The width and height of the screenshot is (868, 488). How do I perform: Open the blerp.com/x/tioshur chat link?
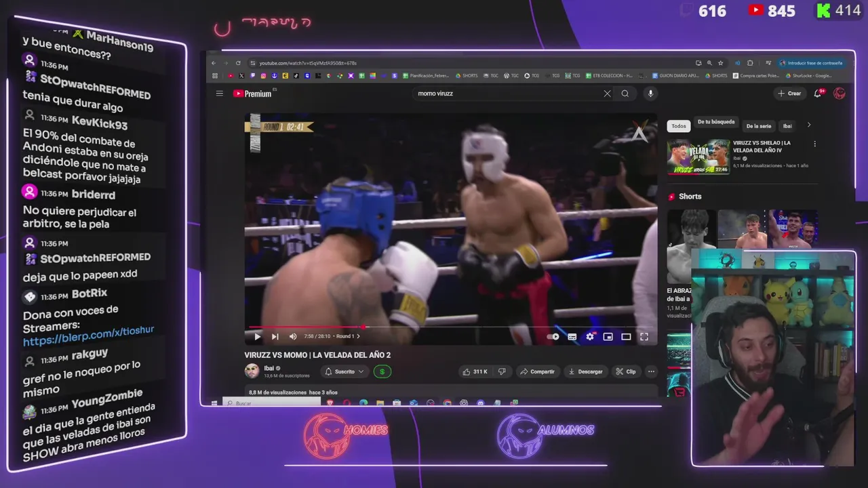[x=88, y=335]
